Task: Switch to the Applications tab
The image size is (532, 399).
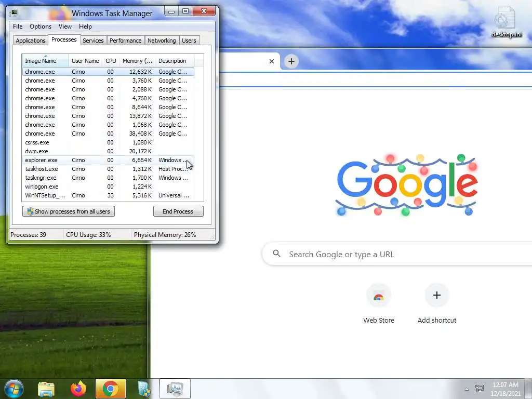Action: click(x=31, y=41)
